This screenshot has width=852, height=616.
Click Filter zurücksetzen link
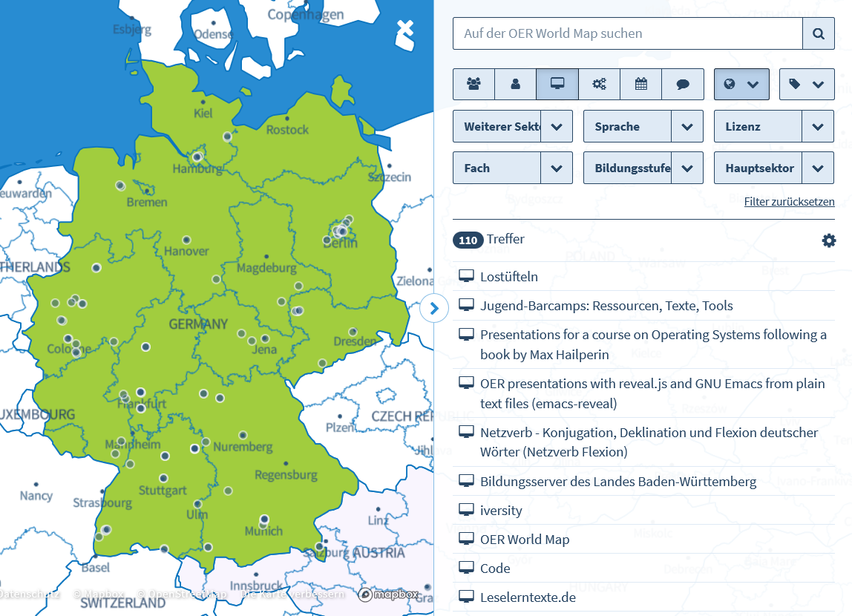(789, 202)
